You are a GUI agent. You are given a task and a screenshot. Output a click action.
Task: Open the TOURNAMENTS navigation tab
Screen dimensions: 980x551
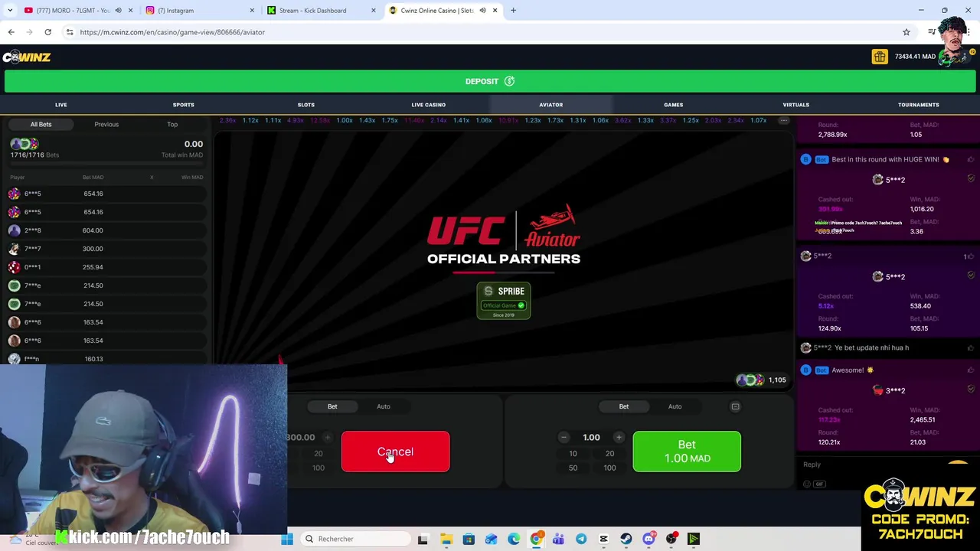(x=919, y=105)
